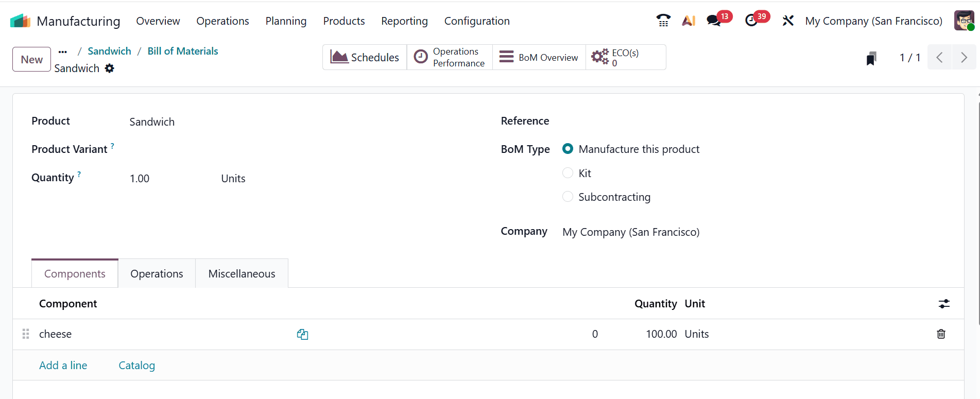Open the activities clock panel

tap(751, 21)
